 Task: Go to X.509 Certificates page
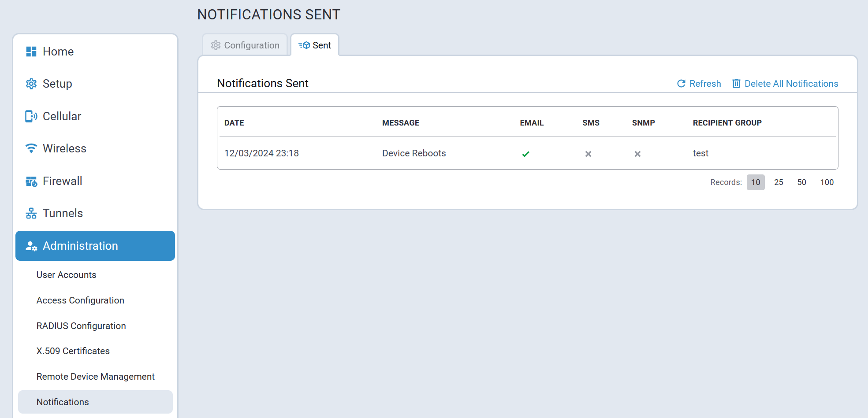pyautogui.click(x=73, y=351)
